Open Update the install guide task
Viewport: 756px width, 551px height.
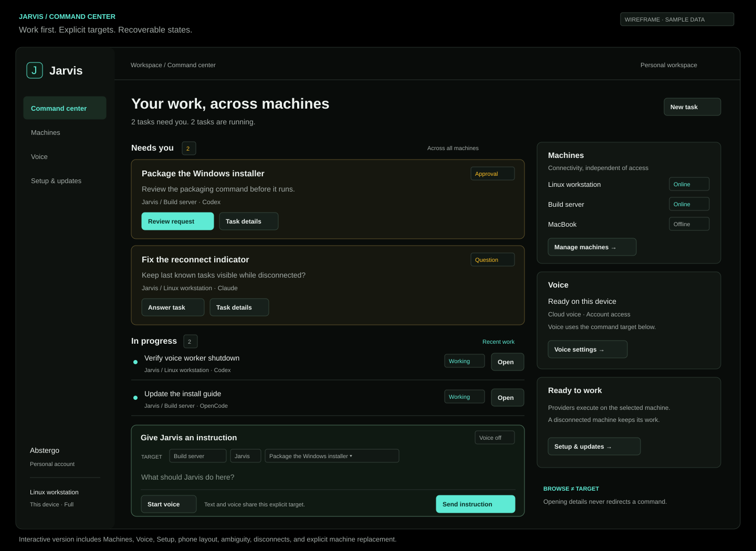(507, 397)
